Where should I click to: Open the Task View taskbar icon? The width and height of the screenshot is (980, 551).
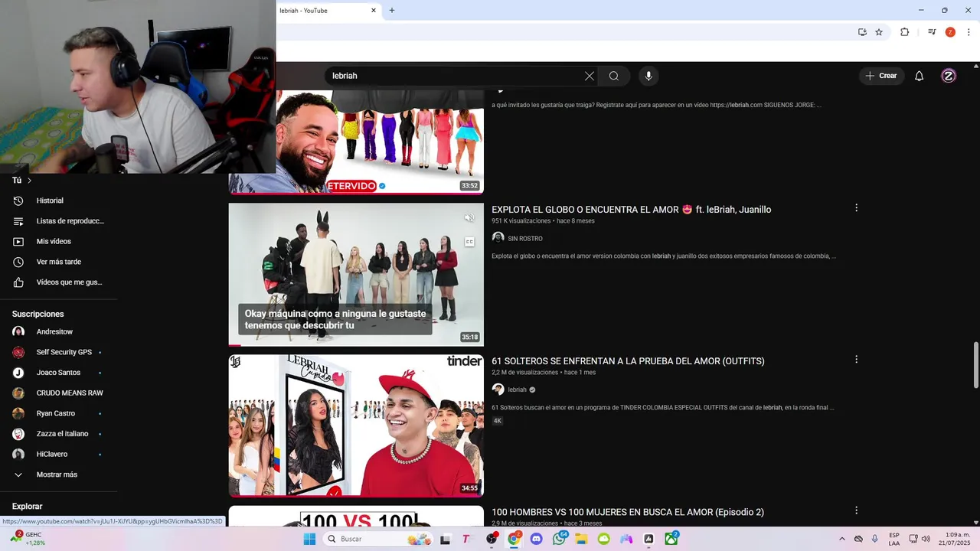tap(445, 539)
